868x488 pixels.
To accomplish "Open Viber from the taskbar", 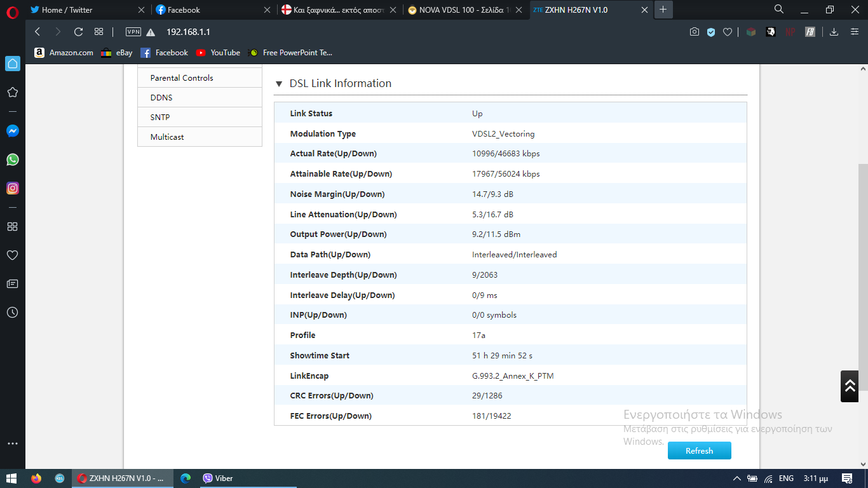I will pos(217,478).
